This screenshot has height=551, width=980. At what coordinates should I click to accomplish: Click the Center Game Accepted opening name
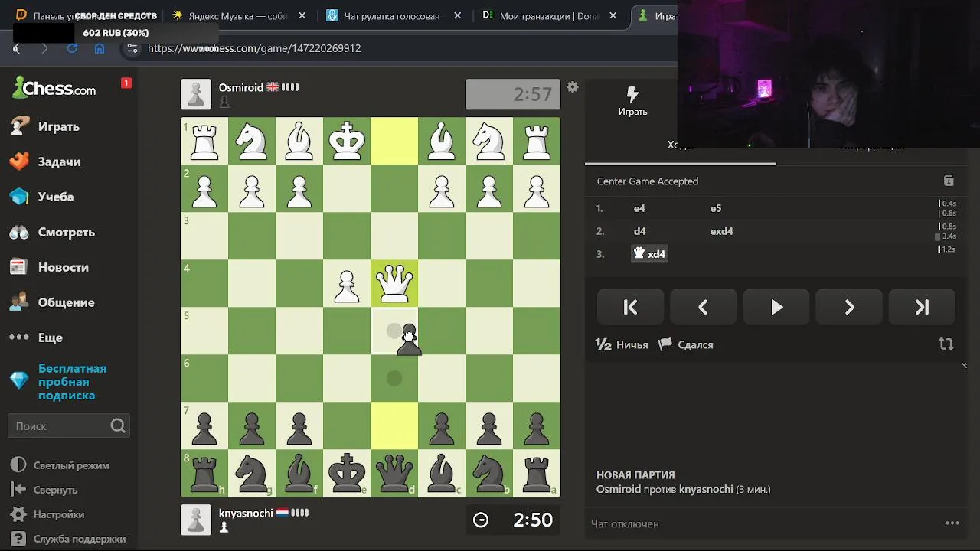pos(648,181)
